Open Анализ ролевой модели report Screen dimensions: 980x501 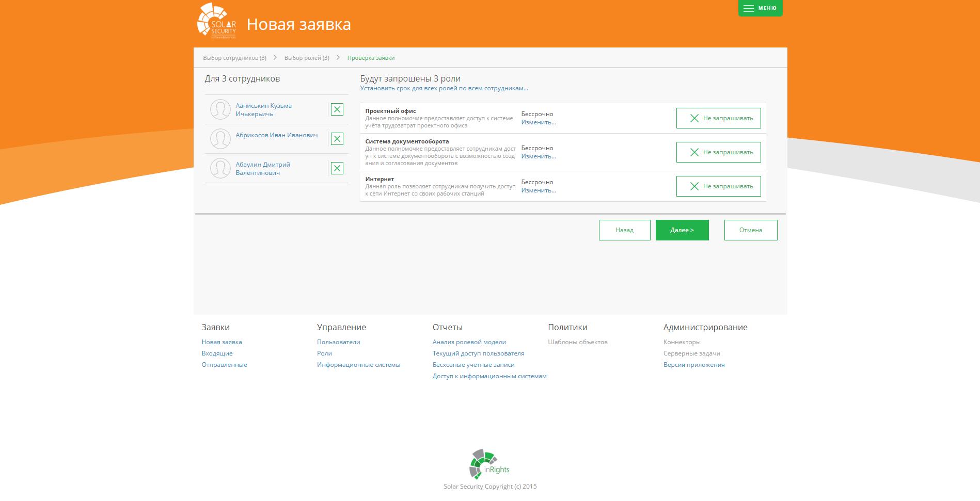[469, 342]
